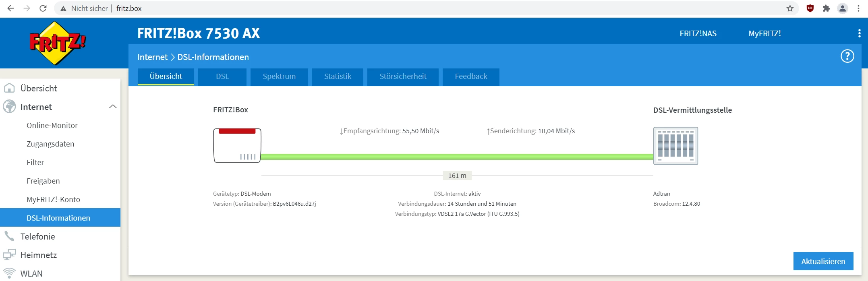This screenshot has height=281, width=868.
Task: Open the FRITZ!NAS link
Action: [698, 33]
